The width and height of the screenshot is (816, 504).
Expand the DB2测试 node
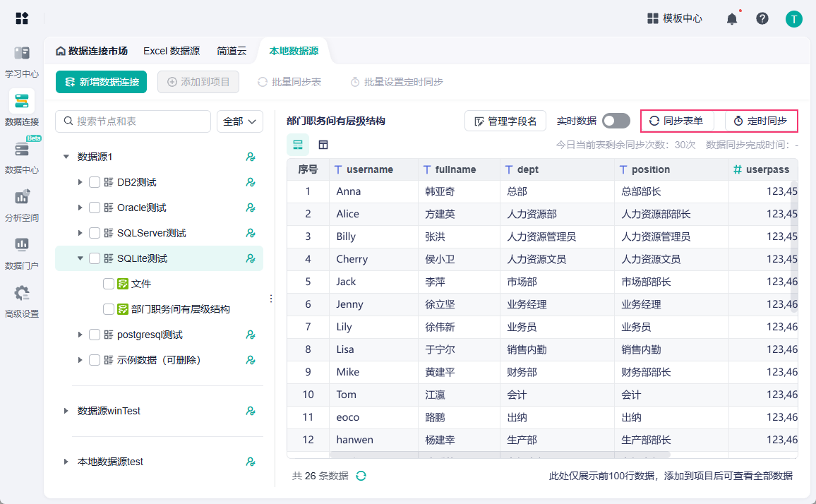(x=80, y=182)
